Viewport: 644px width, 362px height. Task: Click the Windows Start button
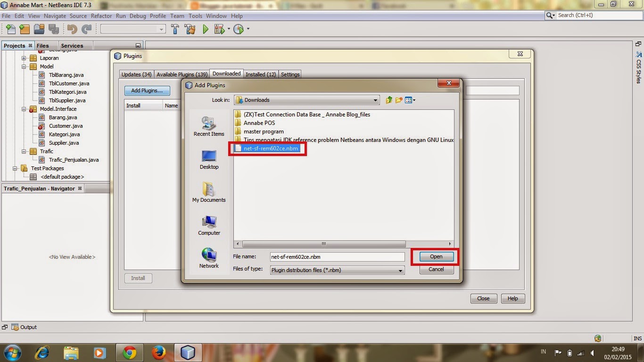point(12,352)
